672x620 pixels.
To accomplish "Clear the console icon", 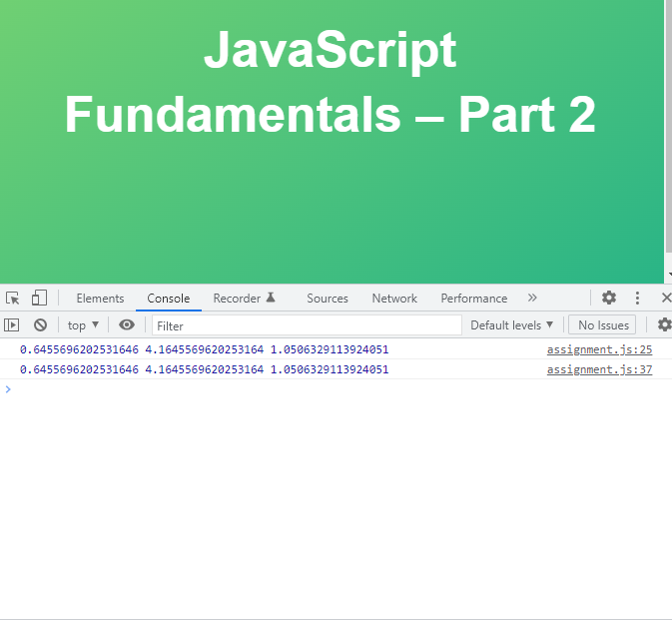I will 41,325.
